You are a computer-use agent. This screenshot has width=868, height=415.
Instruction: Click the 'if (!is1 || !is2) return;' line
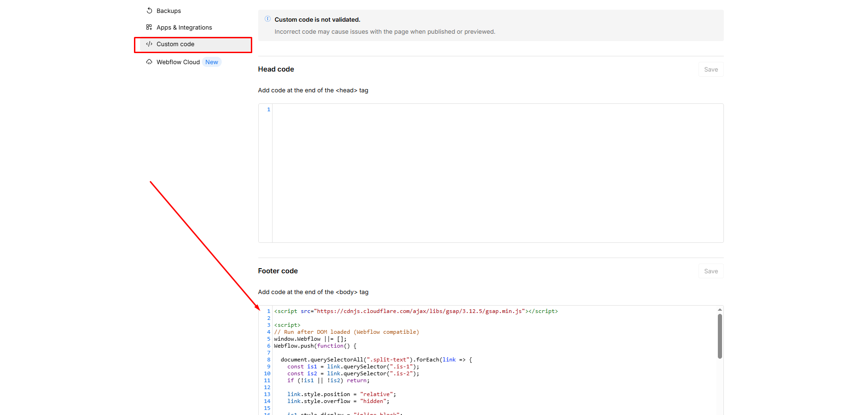[328, 380]
